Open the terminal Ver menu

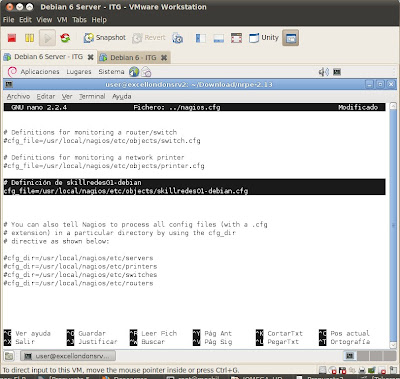click(67, 96)
